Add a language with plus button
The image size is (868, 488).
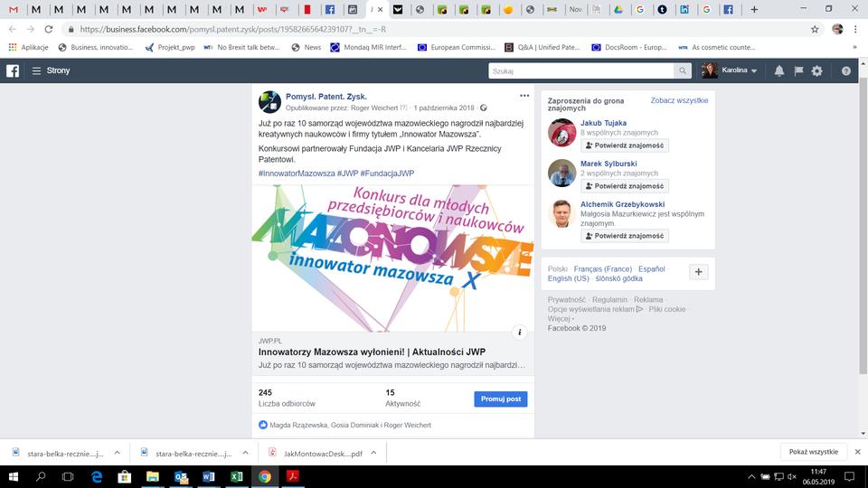(698, 272)
